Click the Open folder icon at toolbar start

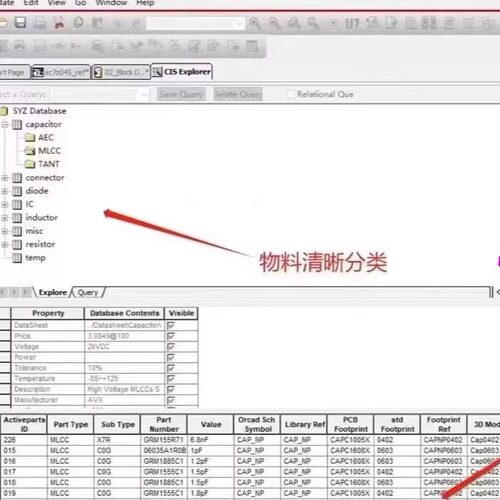click(3, 23)
